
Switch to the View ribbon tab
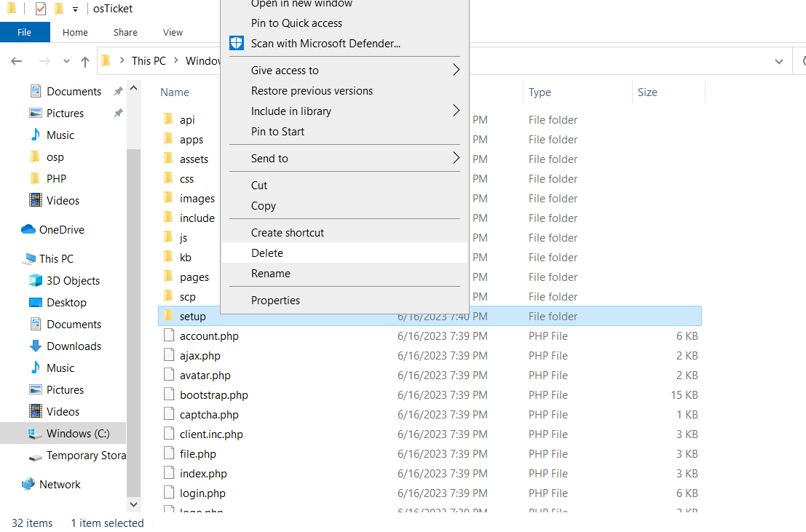tap(173, 32)
